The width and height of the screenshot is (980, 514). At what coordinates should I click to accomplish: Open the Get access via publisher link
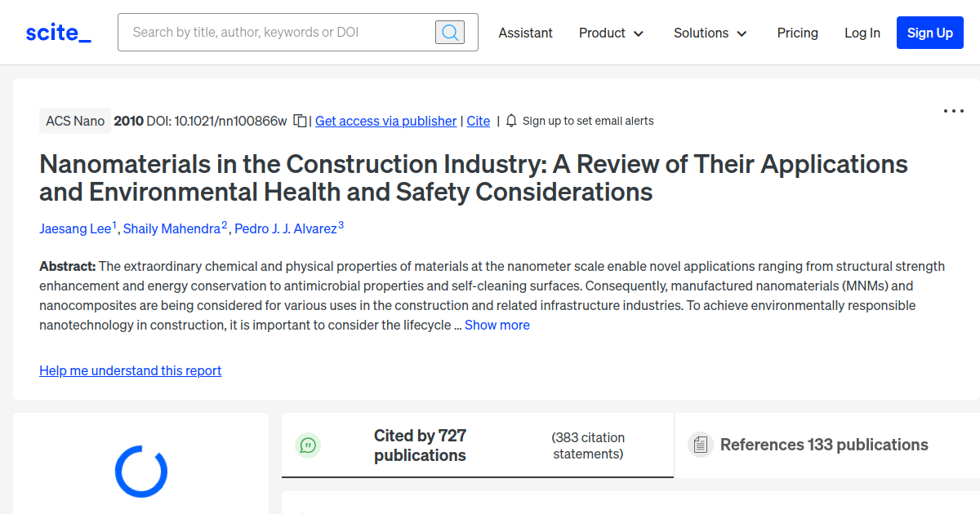(x=385, y=121)
